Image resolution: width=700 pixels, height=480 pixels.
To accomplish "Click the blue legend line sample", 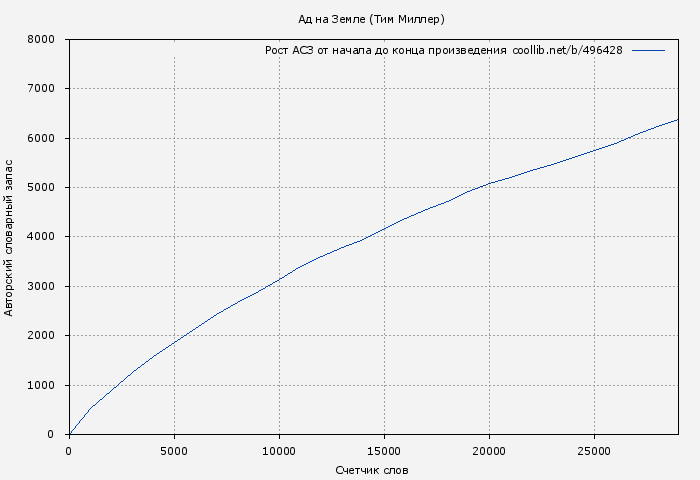I will 648,50.
